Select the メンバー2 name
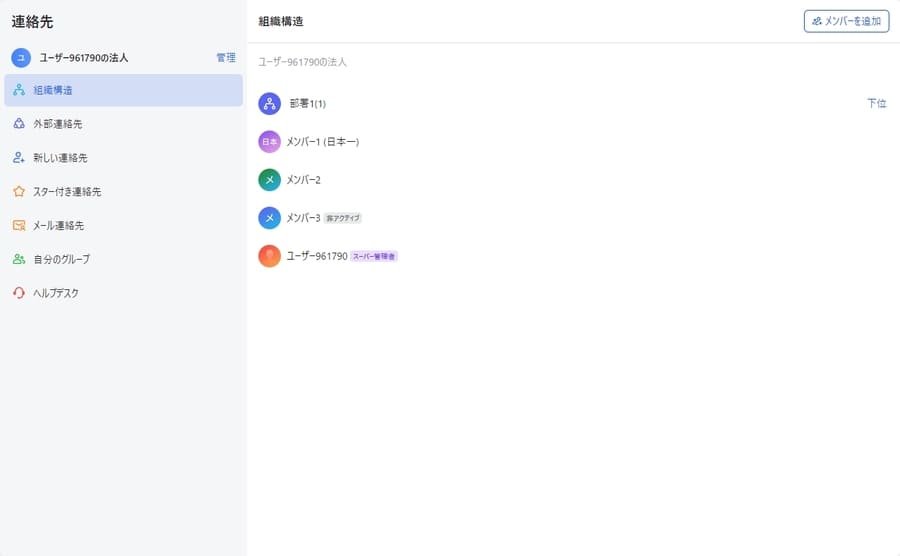The height and width of the screenshot is (556, 900). point(304,180)
